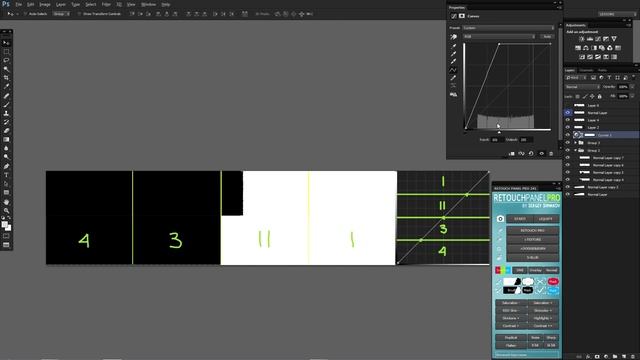
Task: Open the Opacity slider dropdown arrow
Action: click(x=632, y=87)
